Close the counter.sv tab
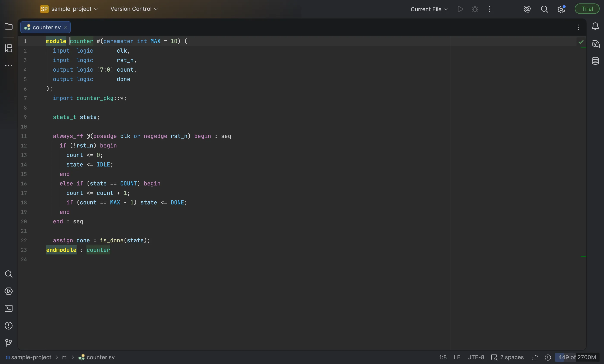The width and height of the screenshot is (604, 364). tap(65, 27)
